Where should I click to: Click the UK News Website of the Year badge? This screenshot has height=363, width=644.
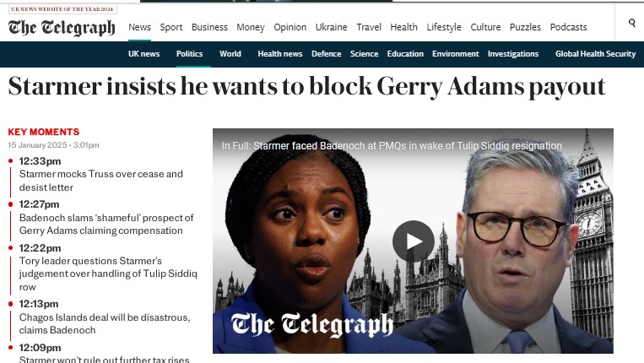(x=62, y=9)
